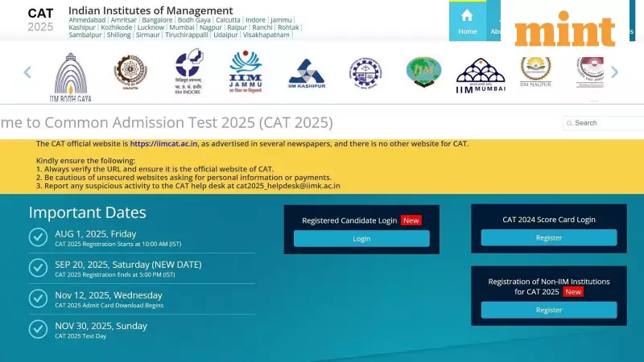The height and width of the screenshot is (362, 644).
Task: Select the Amritsar institute link
Action: [124, 19]
